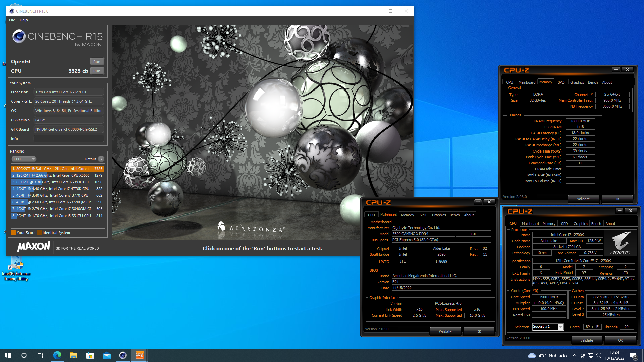
Task: Click the weather cloud icon in taskbar
Action: tap(532, 355)
